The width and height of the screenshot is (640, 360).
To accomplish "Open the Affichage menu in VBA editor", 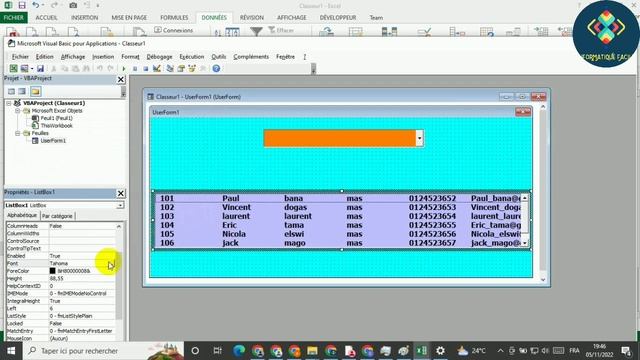I will coord(73,57).
